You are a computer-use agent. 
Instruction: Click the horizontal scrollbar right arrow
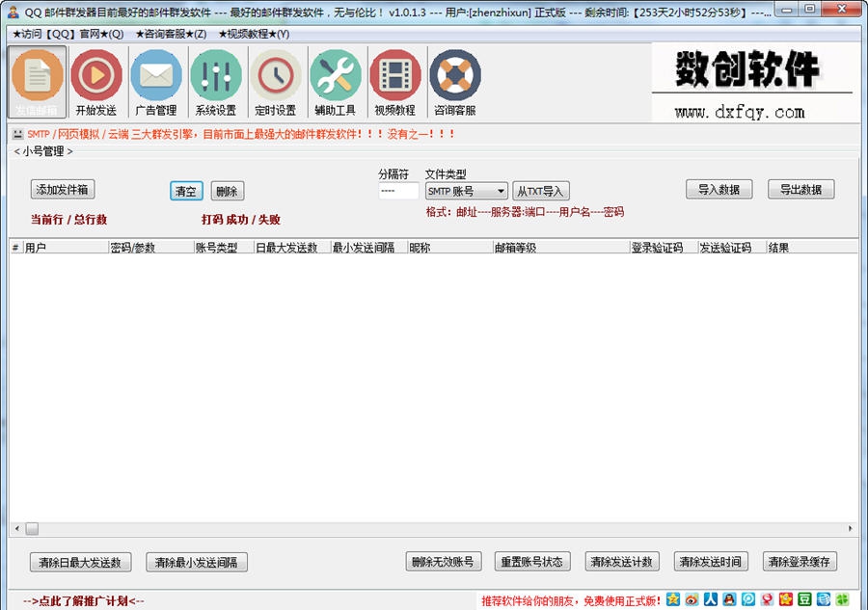[850, 528]
